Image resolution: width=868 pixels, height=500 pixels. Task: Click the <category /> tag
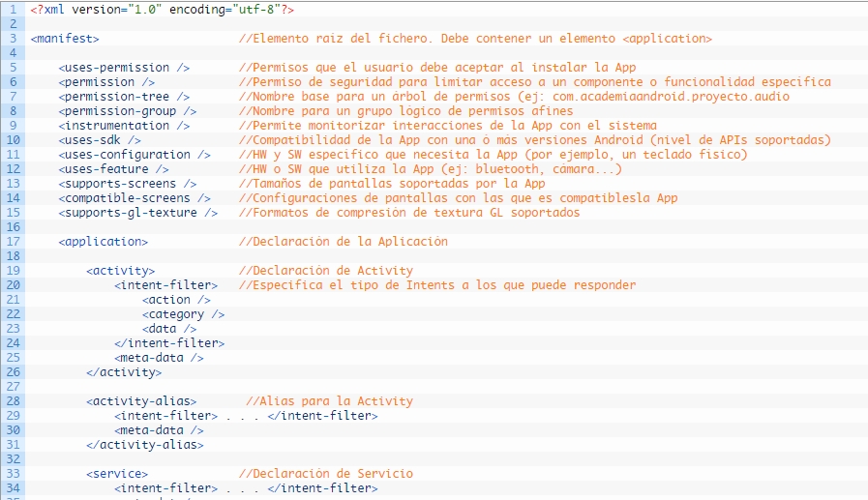pos(183,314)
